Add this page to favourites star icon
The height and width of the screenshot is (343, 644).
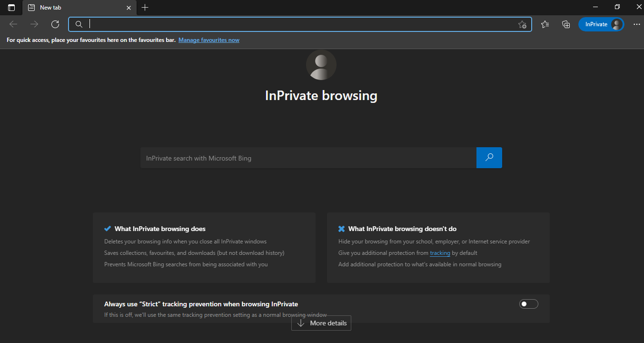click(x=522, y=25)
